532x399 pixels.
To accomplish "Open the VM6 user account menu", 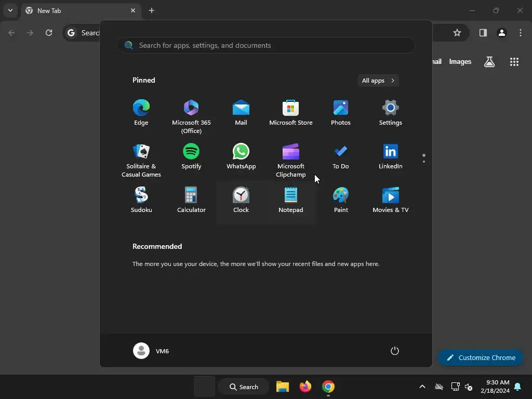I will (151, 351).
